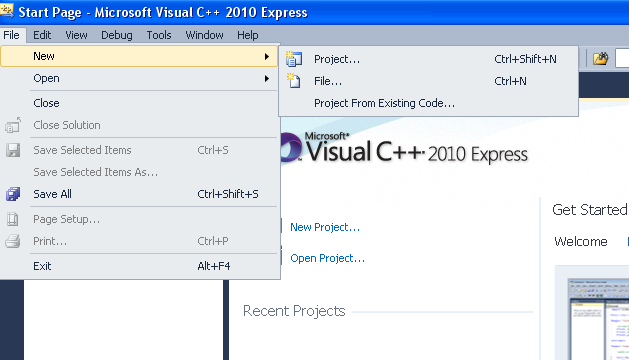Click the toolbar find-in-files folder icon
Viewport: 629px width, 360px height.
coord(601,59)
